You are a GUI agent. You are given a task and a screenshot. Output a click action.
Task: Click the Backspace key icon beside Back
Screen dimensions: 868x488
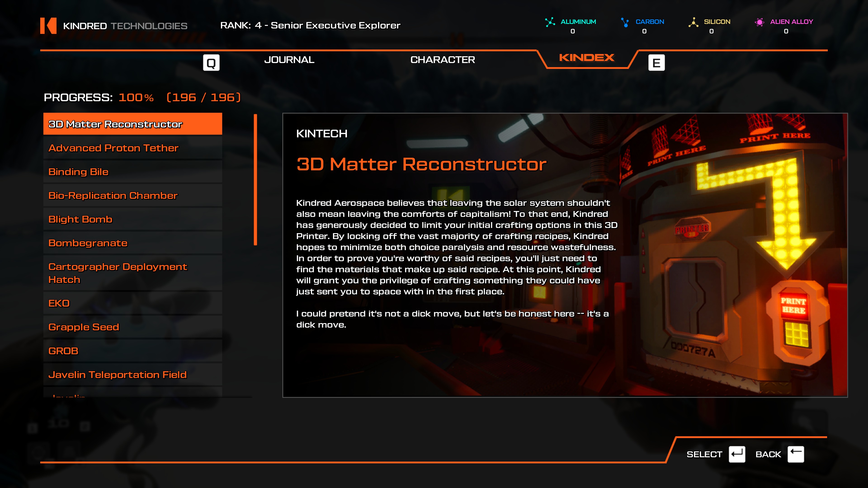pyautogui.click(x=796, y=454)
